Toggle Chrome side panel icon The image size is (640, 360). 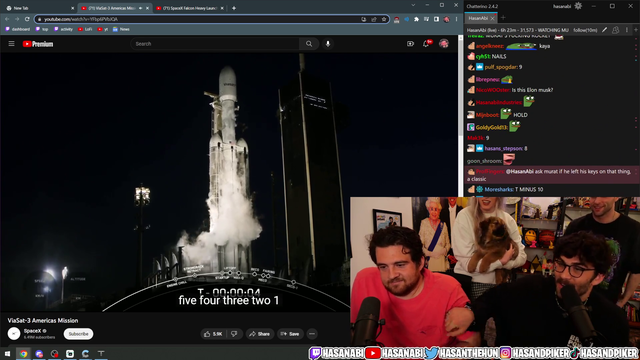(x=436, y=19)
